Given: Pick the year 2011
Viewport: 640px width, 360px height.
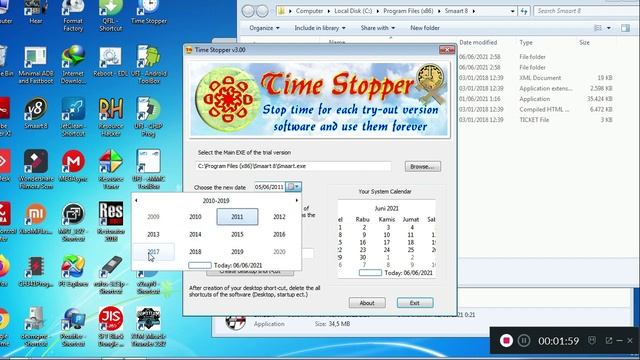Looking at the screenshot, I should 237,217.
